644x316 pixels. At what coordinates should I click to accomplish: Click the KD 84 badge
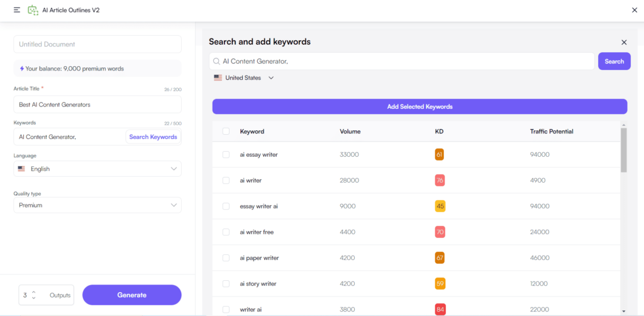click(440, 310)
